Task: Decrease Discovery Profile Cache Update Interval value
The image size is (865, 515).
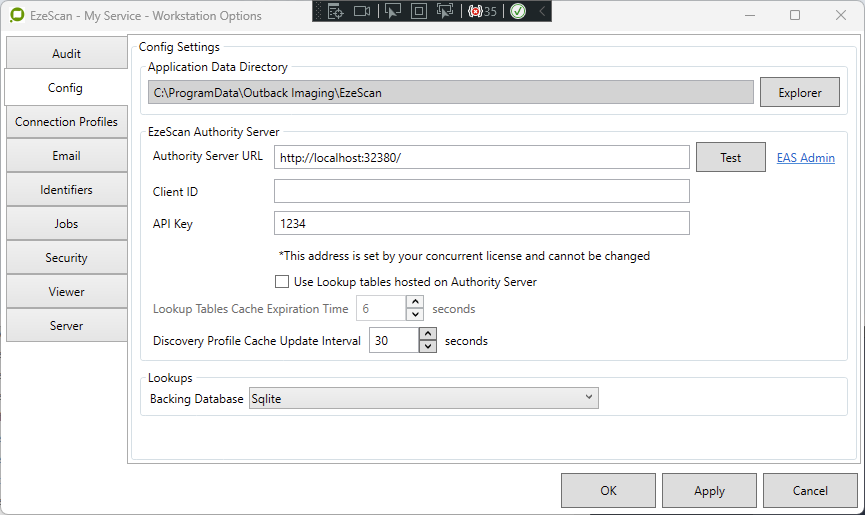Action: [428, 346]
